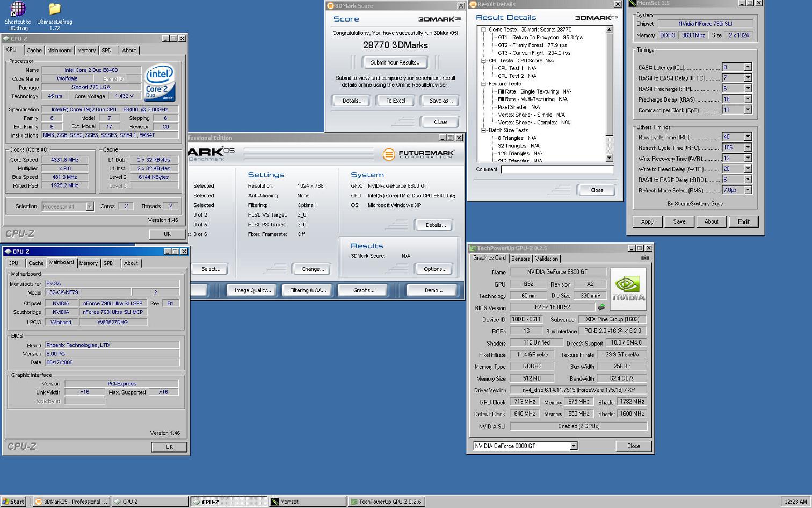
Task: Click the Result Details Comment field
Action: pyautogui.click(x=557, y=169)
